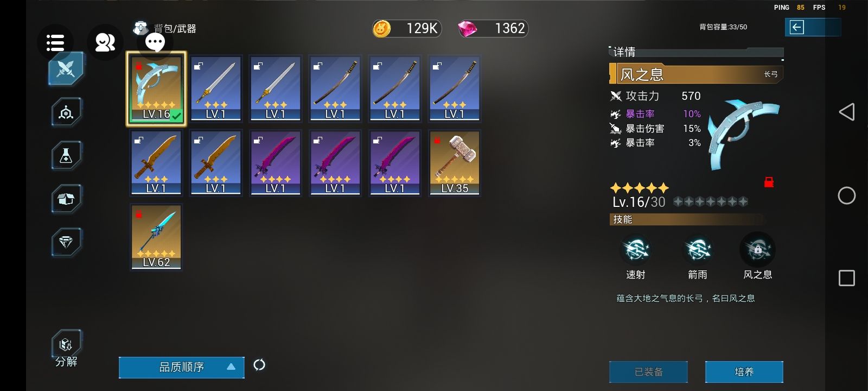Open the box materials category icon
This screenshot has width=868, height=391.
66,199
